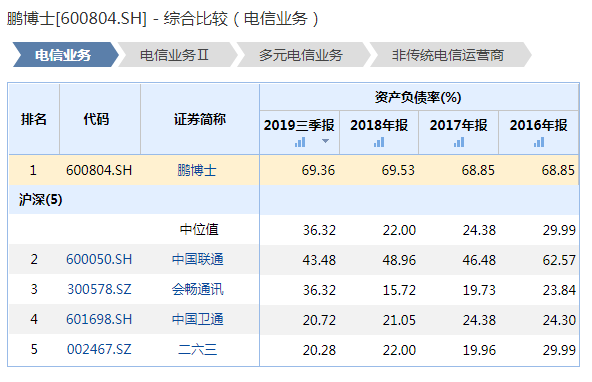This screenshot has width=592, height=382.
Task: Select 中国卫通's 21.05 value
Action: coord(399,320)
